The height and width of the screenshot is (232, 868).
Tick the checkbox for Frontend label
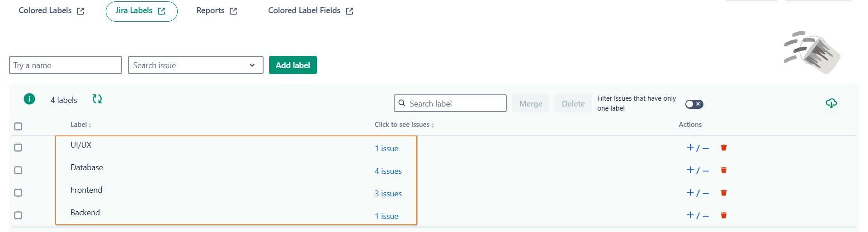coord(18,193)
